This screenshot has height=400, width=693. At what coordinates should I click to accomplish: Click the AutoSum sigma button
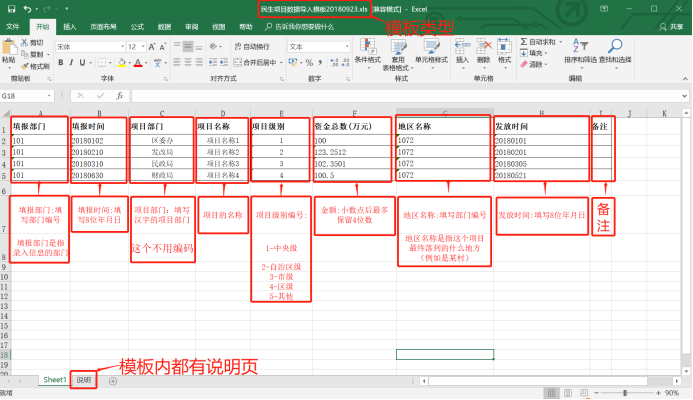coord(537,42)
